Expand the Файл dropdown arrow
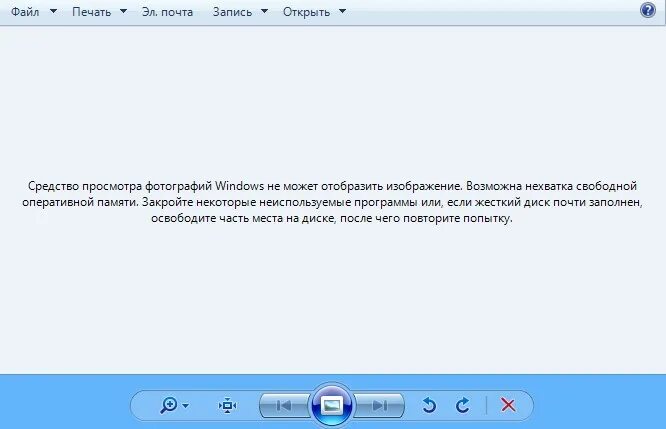 54,11
